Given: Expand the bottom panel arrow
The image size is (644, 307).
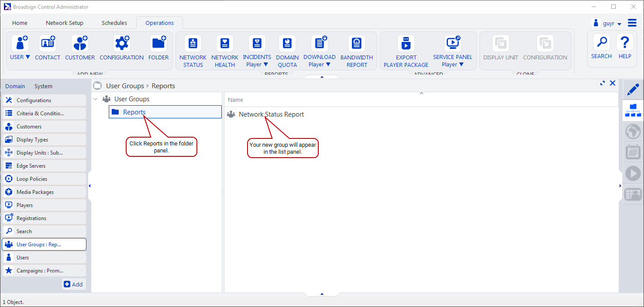Looking at the screenshot, I should click(322, 294).
